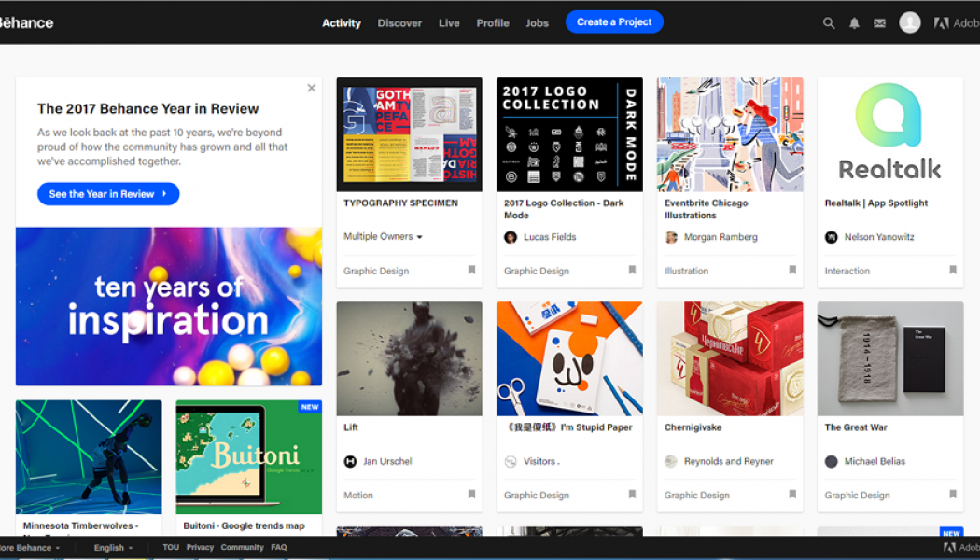Open your profile avatar menu
980x560 pixels.
(x=910, y=21)
